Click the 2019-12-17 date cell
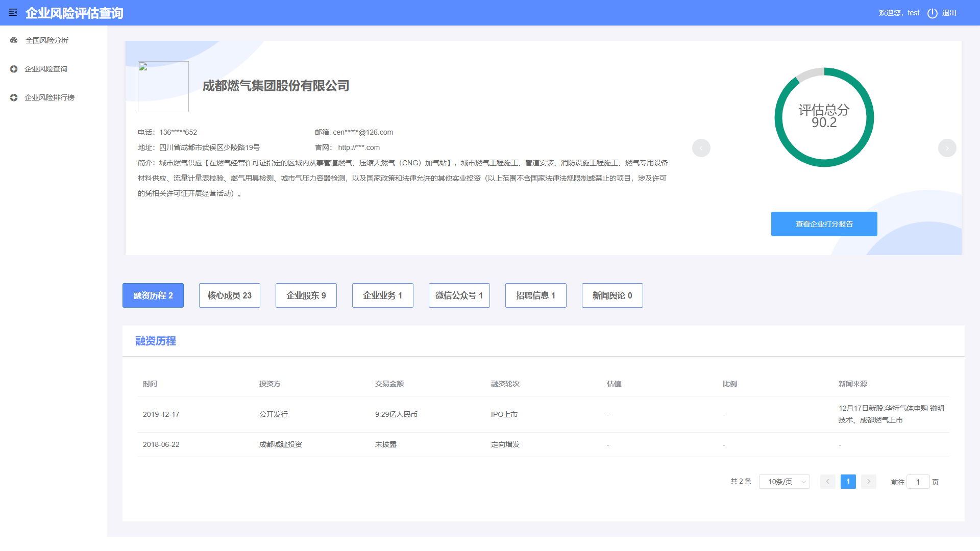Viewport: 980px width, 551px height. (161, 414)
